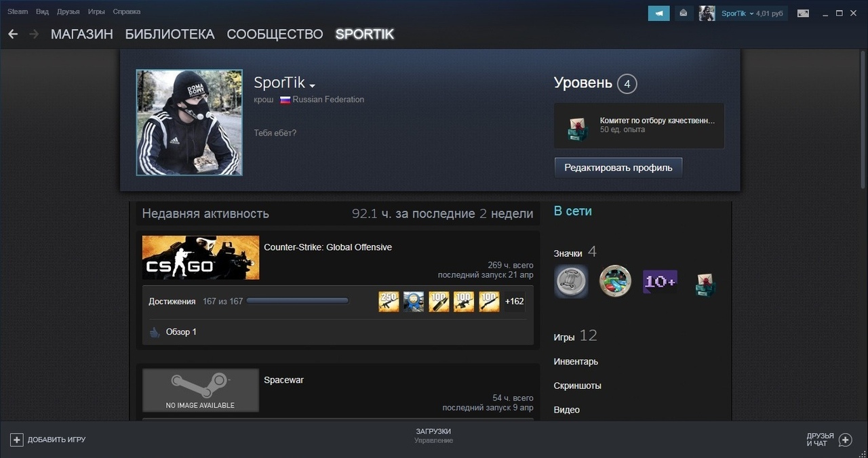Open ДРУЗЬЯ И ЧАТ panel

tap(820, 440)
